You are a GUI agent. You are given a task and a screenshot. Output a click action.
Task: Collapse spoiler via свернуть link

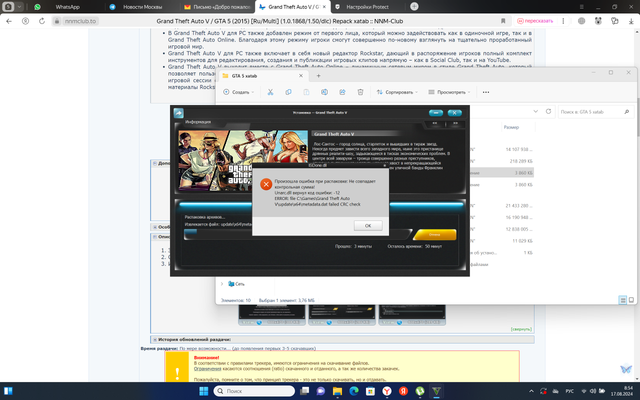(x=521, y=329)
